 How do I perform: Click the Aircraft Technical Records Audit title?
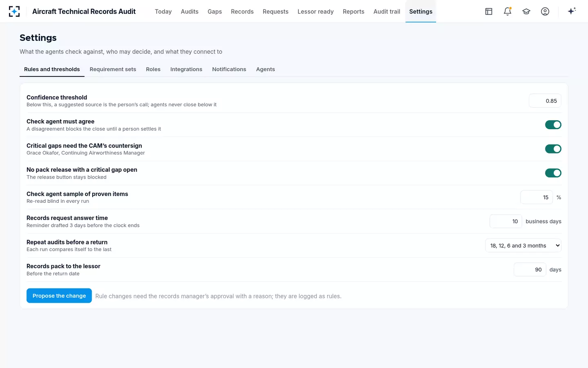pyautogui.click(x=84, y=11)
